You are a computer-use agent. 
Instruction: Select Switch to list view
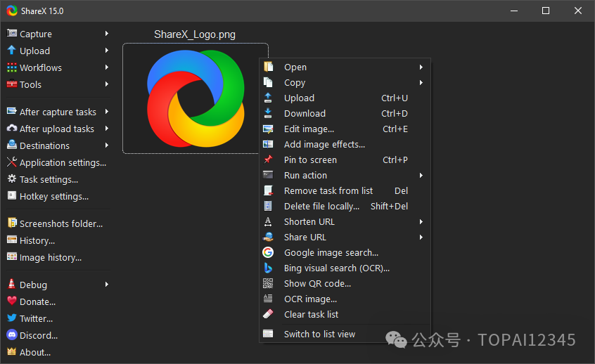pyautogui.click(x=319, y=334)
